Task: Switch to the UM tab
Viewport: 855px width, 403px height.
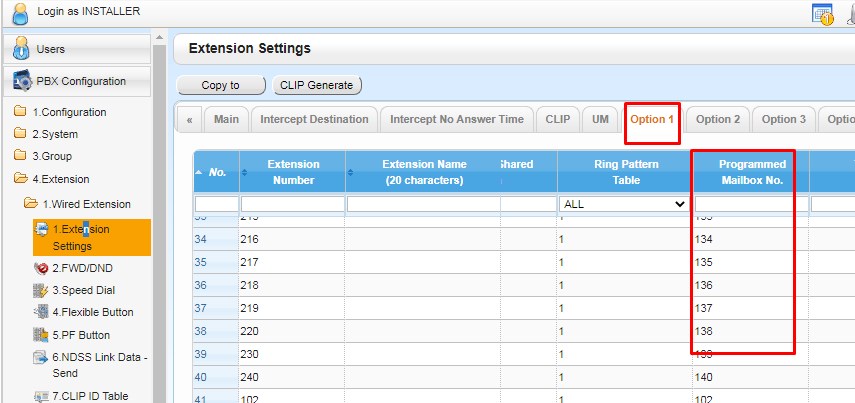Action: (x=600, y=119)
